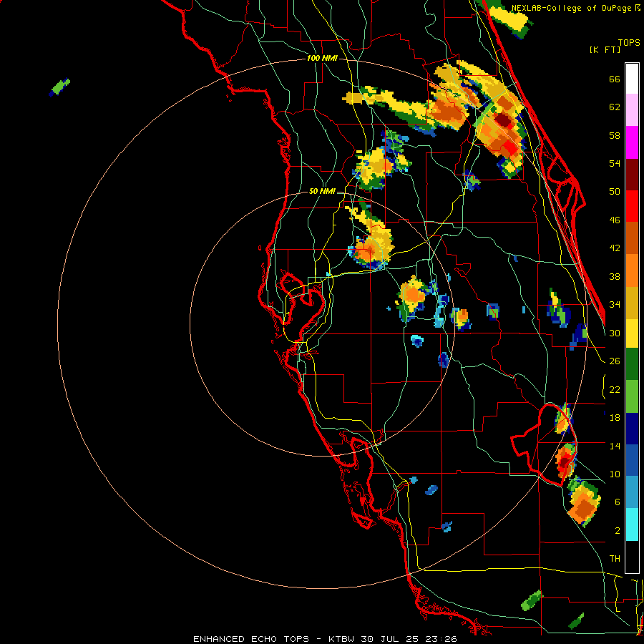Click the 100 NMI range ring label

point(322,59)
